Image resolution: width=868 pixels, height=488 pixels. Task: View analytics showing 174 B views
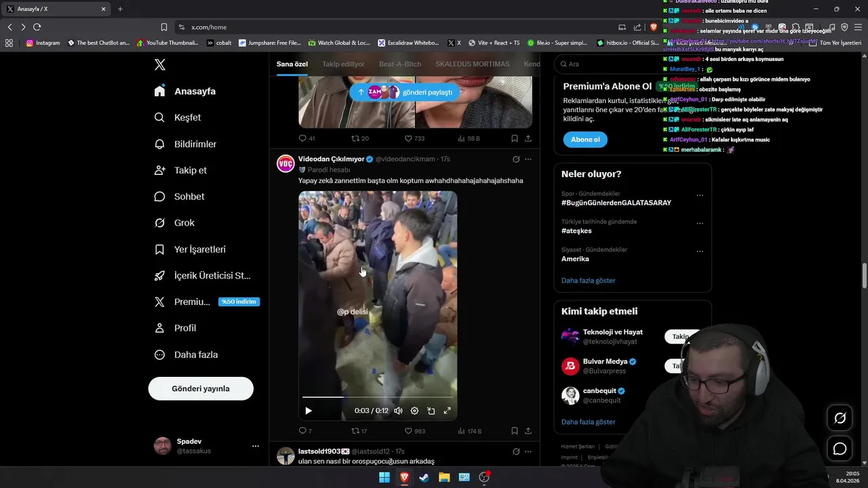(x=469, y=431)
